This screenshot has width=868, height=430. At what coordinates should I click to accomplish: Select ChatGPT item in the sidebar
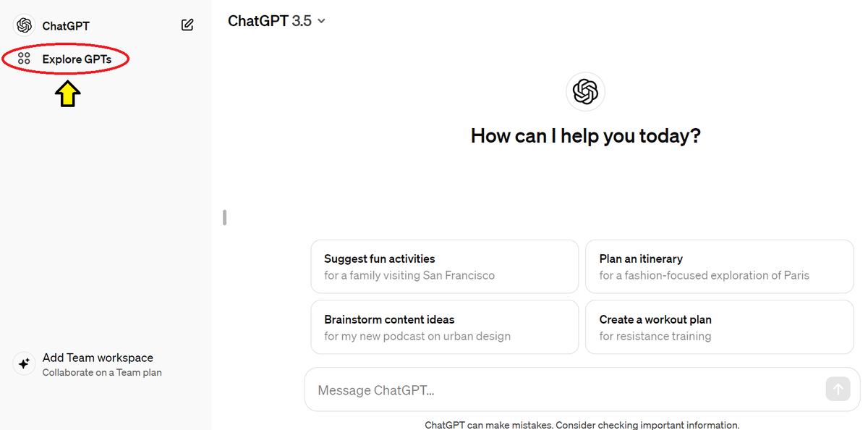click(66, 25)
